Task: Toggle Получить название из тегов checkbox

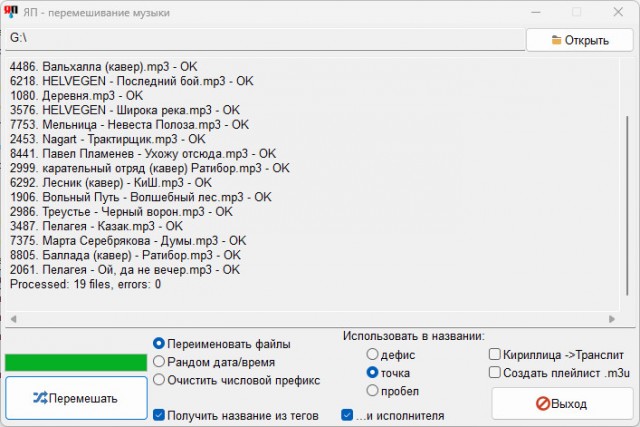Action: (159, 415)
